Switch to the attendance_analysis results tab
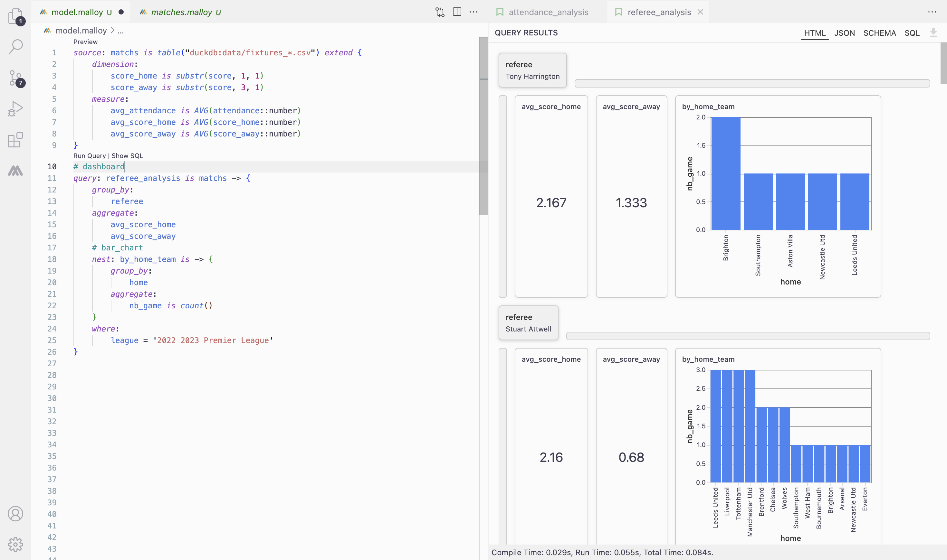The height and width of the screenshot is (560, 947). pos(548,12)
